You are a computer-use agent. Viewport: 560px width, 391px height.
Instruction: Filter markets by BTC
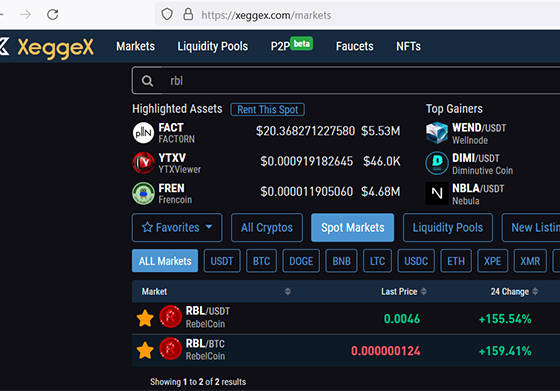(x=261, y=261)
